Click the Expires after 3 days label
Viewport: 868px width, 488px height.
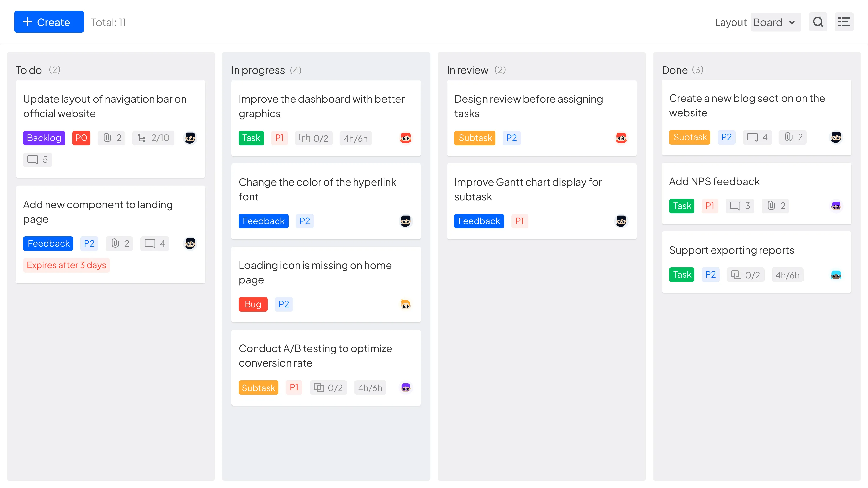click(66, 265)
